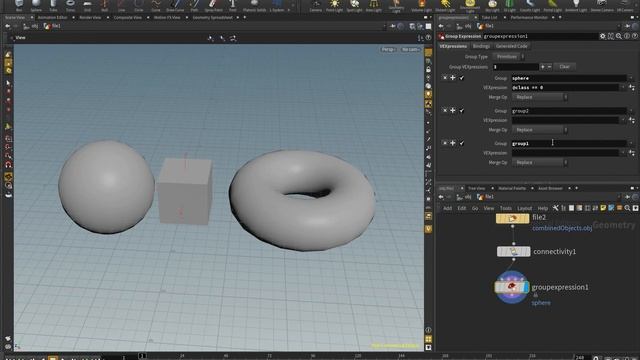This screenshot has width=640, height=360.
Task: Open the VEX editor beside @class expression
Action: click(x=632, y=87)
